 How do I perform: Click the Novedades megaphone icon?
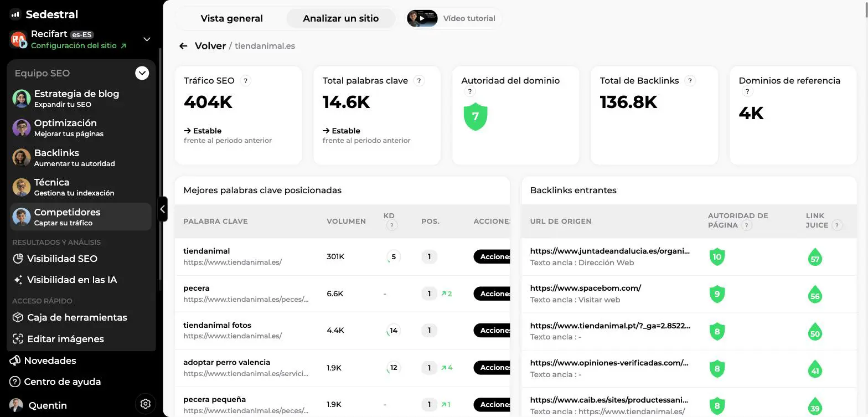tap(15, 361)
